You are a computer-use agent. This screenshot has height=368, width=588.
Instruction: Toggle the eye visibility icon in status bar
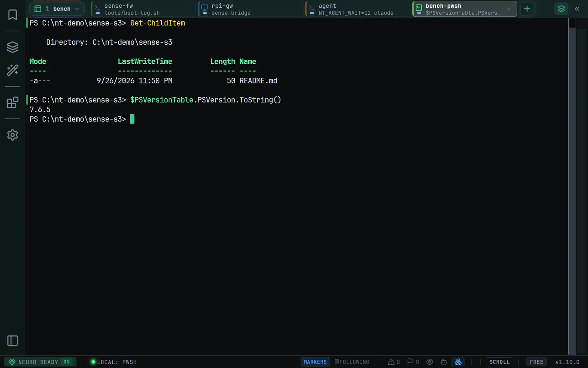[x=430, y=362]
